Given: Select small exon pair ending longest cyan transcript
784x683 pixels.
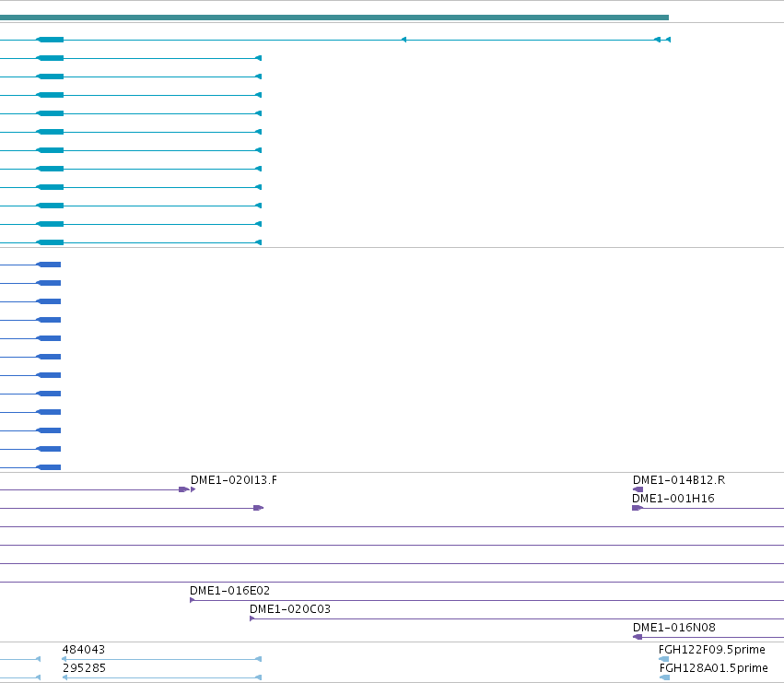Looking at the screenshot, I should [662, 40].
